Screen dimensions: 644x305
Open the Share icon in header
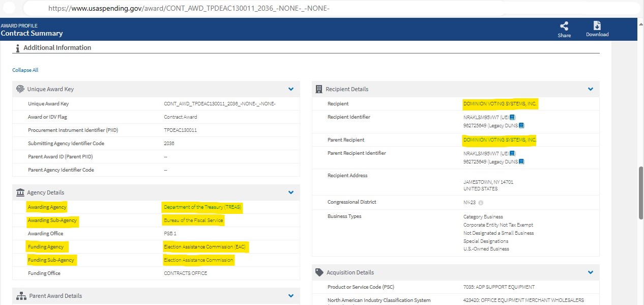point(564,26)
